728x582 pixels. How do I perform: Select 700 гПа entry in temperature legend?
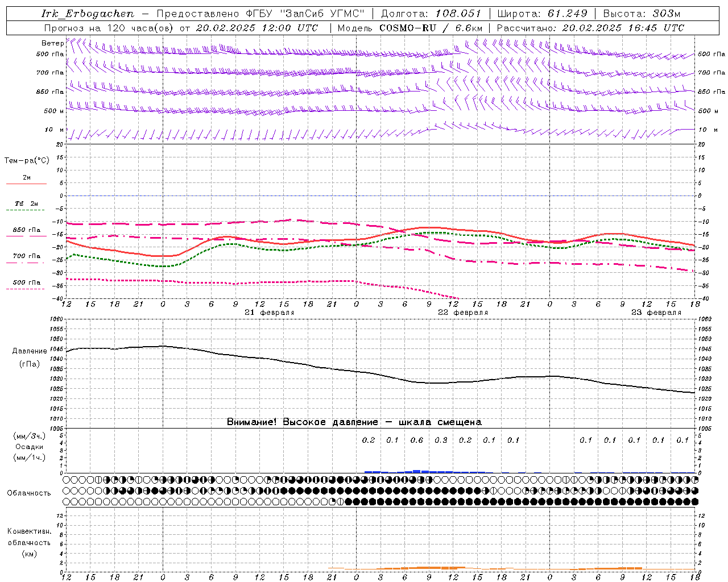pyautogui.click(x=27, y=256)
